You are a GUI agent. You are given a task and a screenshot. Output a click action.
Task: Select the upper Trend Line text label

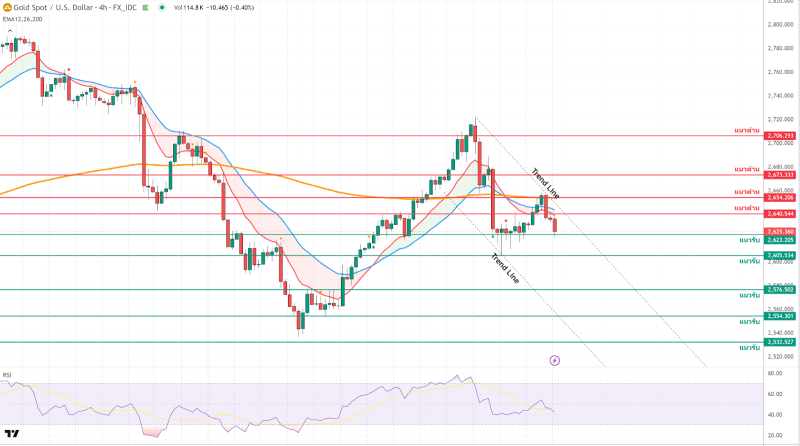pos(545,181)
